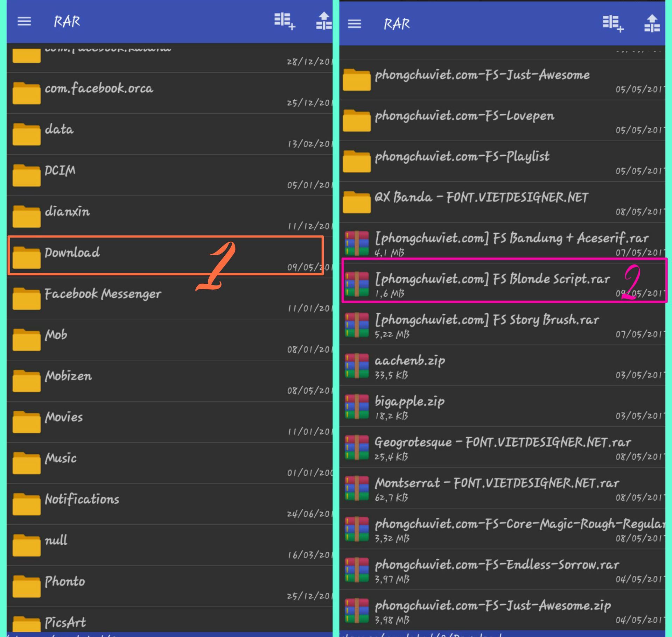Tap the bigapple.zip archive icon

[357, 406]
